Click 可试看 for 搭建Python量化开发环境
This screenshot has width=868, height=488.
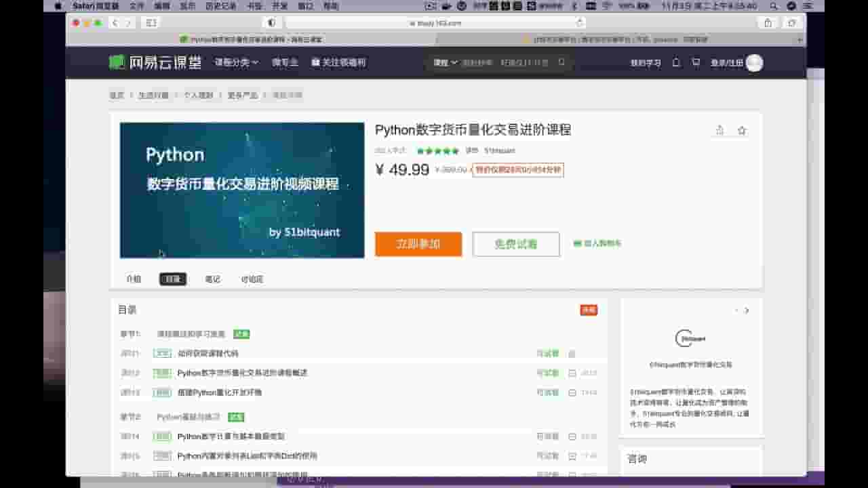coord(548,392)
